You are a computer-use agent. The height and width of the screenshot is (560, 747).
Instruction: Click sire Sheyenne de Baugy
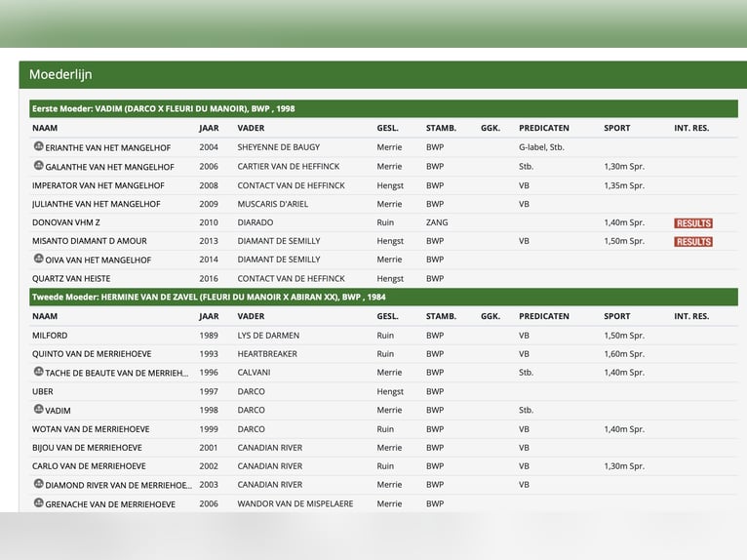tap(278, 147)
